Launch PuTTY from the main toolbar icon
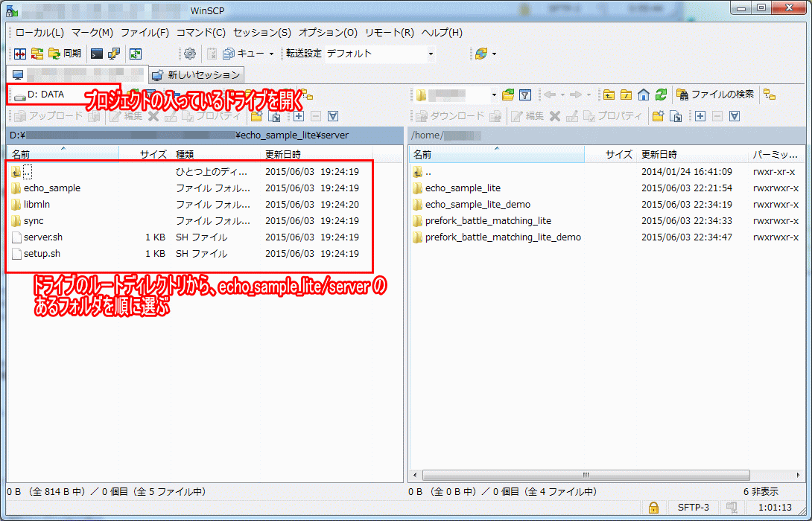 [x=114, y=54]
